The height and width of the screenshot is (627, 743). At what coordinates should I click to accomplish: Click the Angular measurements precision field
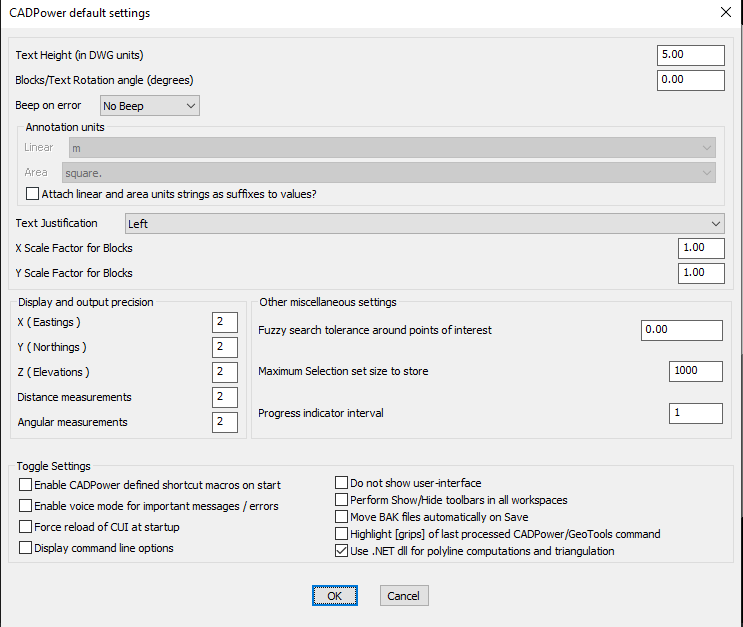tap(225, 422)
